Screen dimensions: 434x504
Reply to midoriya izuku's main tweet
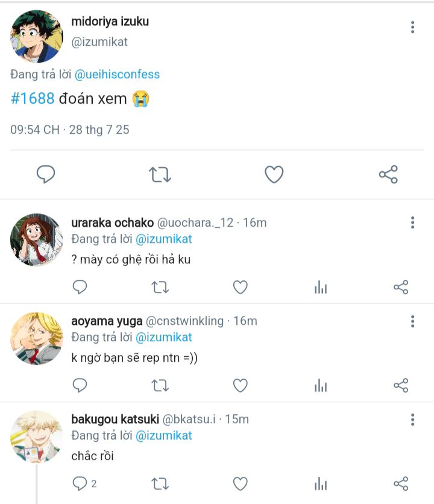click(x=46, y=175)
